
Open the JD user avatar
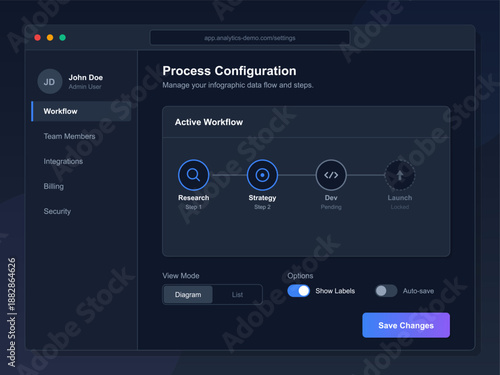[50, 82]
